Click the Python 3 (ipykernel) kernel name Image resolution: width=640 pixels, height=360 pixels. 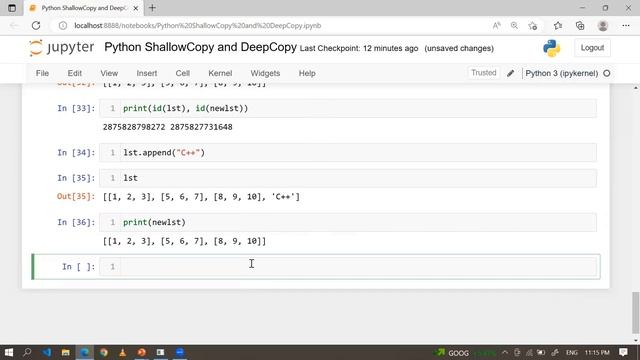point(561,73)
